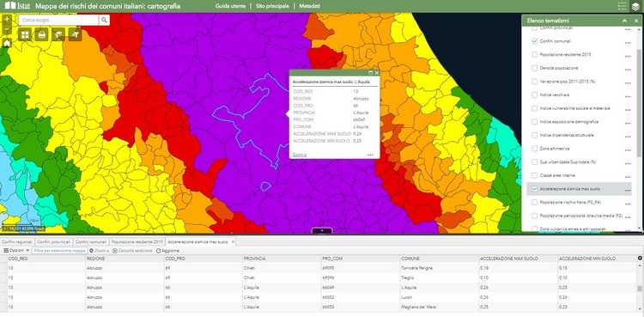644x317 pixels.
Task: Click the Istat logo
Action: [17, 6]
